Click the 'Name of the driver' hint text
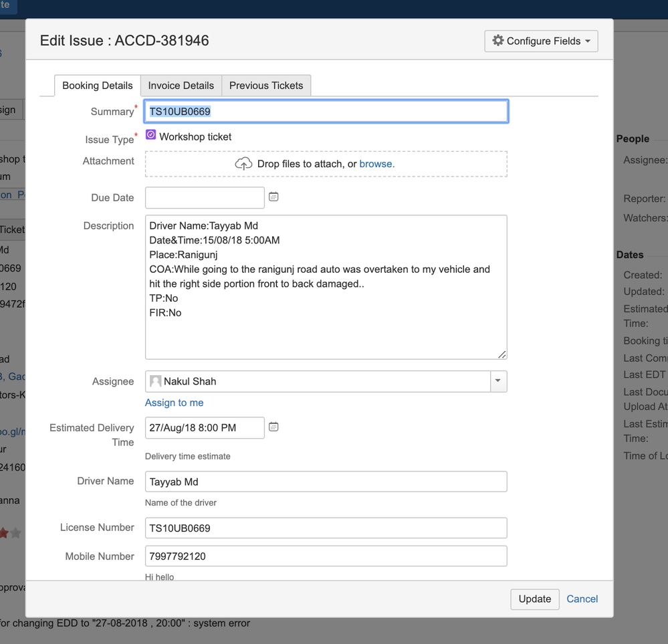The image size is (668, 644). [181, 503]
